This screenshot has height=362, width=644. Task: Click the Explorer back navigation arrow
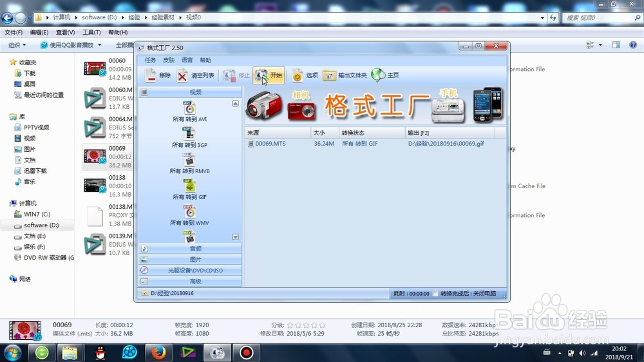(7, 17)
